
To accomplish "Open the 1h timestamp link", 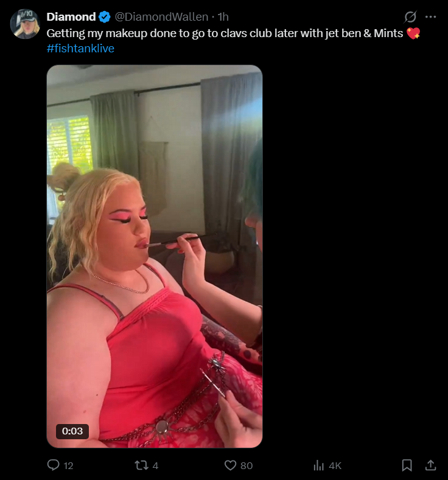I will point(223,17).
